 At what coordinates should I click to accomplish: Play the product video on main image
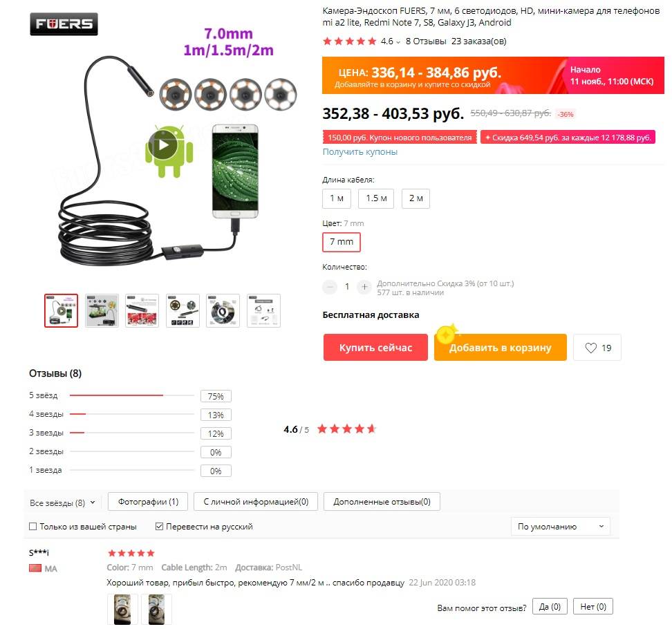pos(162,145)
